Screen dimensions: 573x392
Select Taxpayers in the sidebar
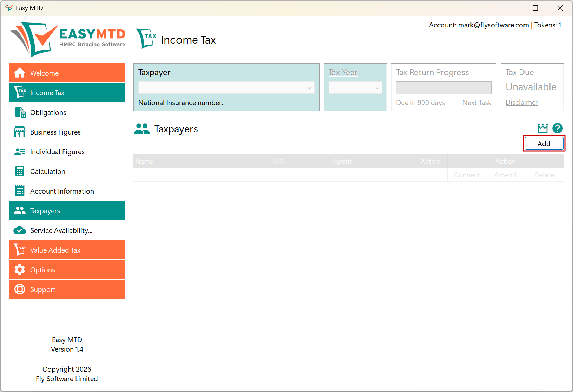pyautogui.click(x=67, y=210)
